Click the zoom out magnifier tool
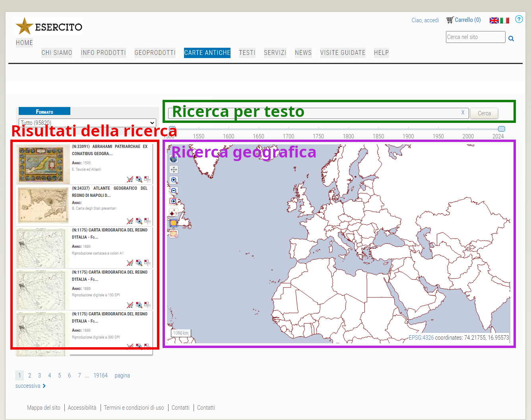 [174, 191]
